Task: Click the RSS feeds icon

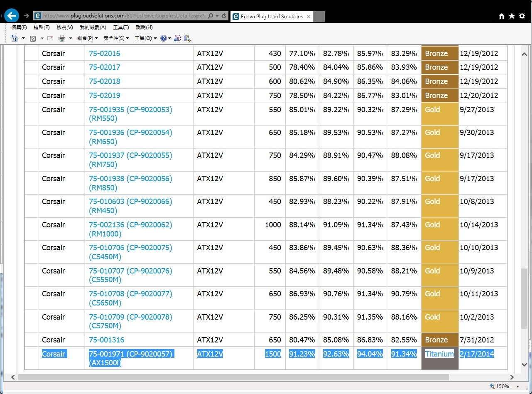Action: click(x=33, y=38)
